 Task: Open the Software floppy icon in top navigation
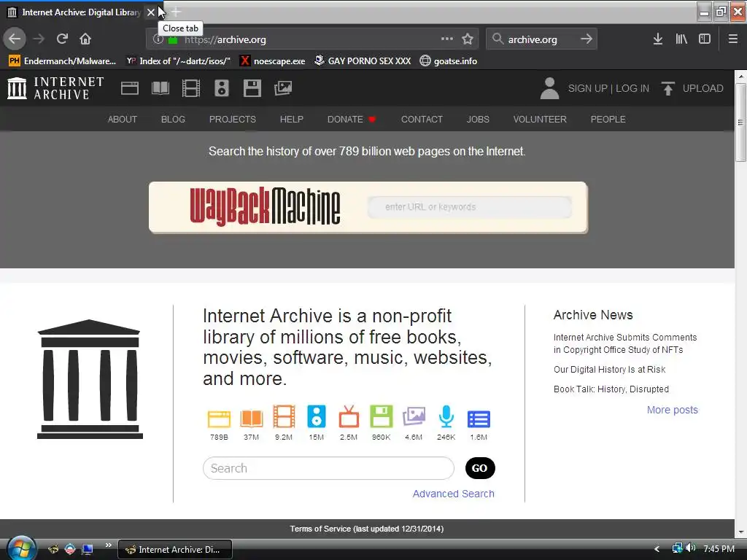pyautogui.click(x=252, y=88)
